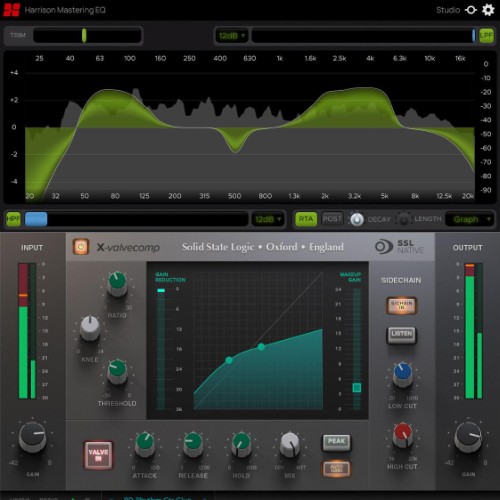The image size is (500, 500).
Task: Click the green ATTACK knob
Action: 145,444
